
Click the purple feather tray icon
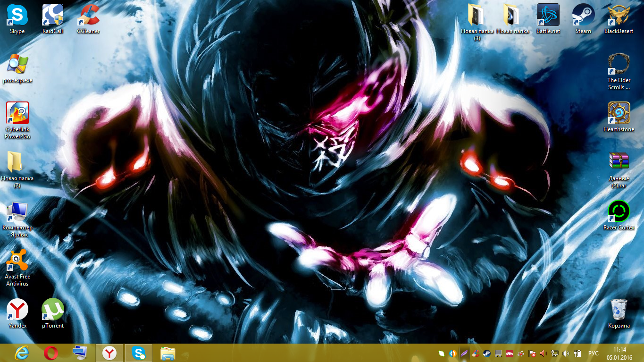coord(464,353)
